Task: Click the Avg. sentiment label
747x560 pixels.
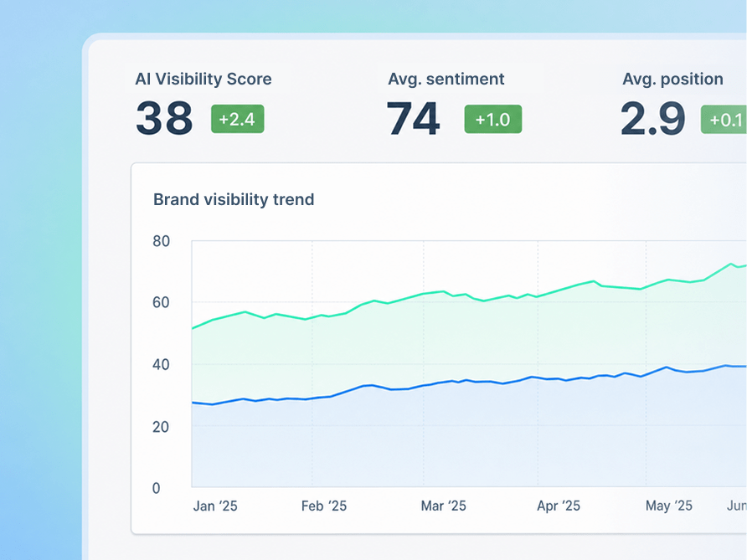Action: pyautogui.click(x=446, y=79)
